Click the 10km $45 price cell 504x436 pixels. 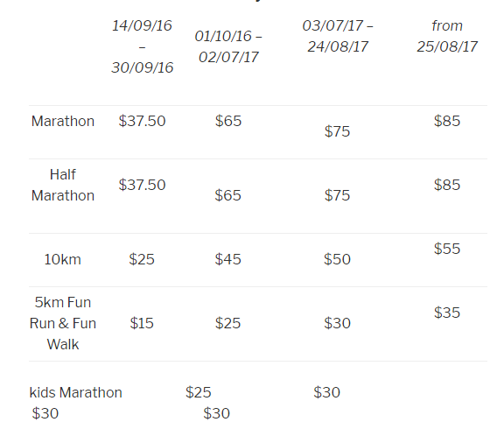(x=227, y=259)
